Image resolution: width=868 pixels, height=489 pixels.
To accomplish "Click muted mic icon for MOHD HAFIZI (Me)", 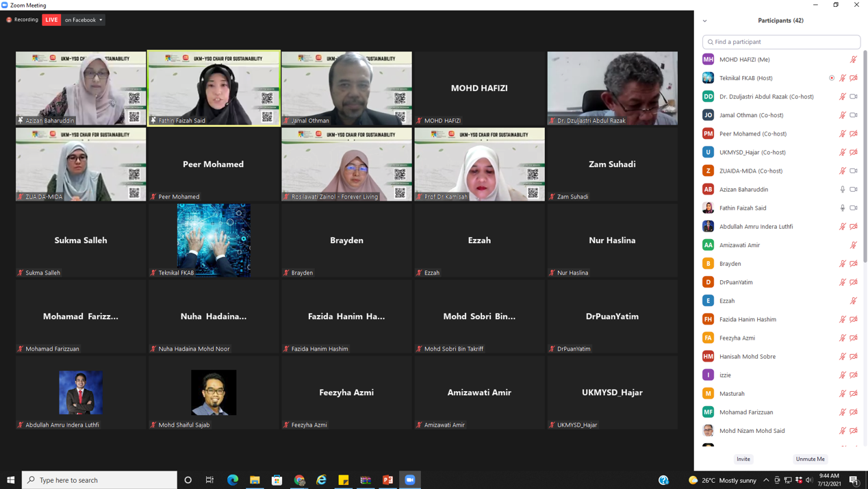I will coord(853,60).
